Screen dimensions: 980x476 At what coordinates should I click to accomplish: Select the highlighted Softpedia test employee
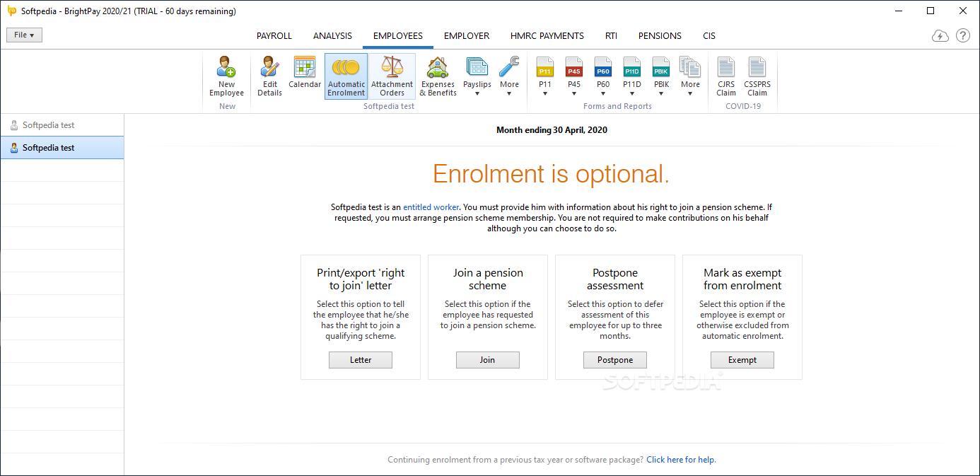click(x=62, y=148)
